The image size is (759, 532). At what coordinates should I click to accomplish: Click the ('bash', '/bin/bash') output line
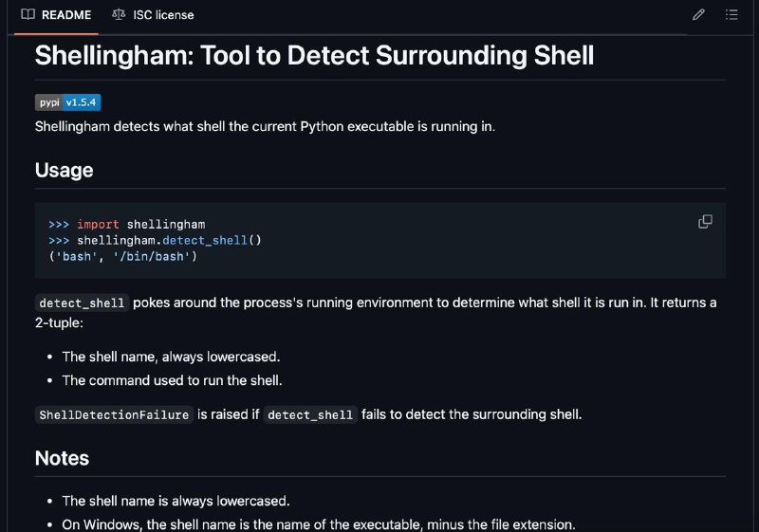point(123,256)
